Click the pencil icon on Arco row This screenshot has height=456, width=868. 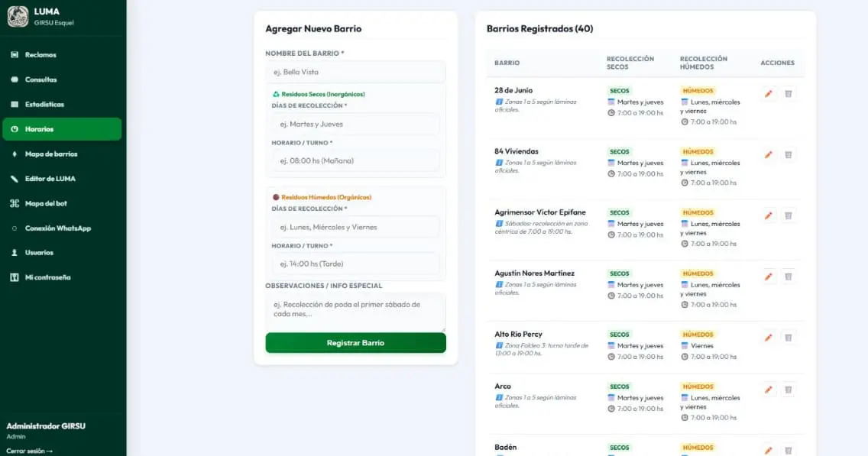[x=769, y=390]
